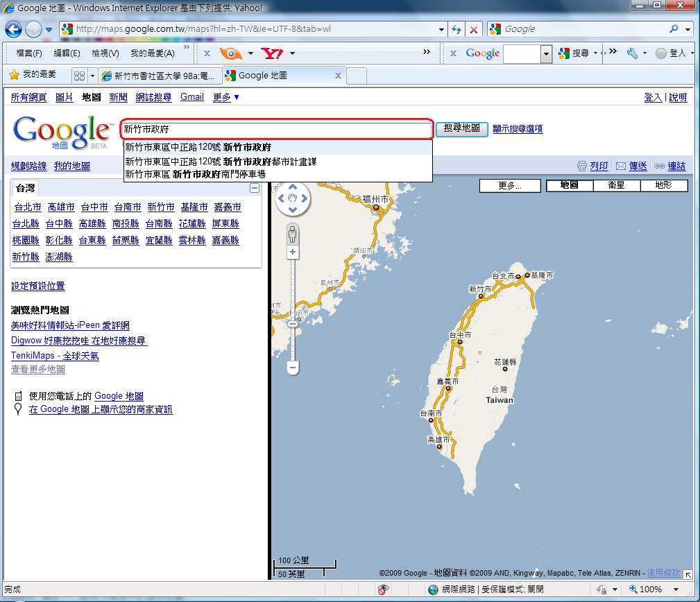This screenshot has width=700, height=602.
Task: Open a new blank browser tab
Action: click(x=357, y=76)
